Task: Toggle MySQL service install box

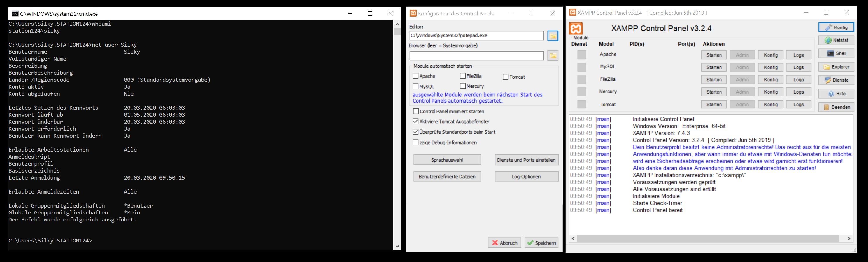Action: coord(582,67)
